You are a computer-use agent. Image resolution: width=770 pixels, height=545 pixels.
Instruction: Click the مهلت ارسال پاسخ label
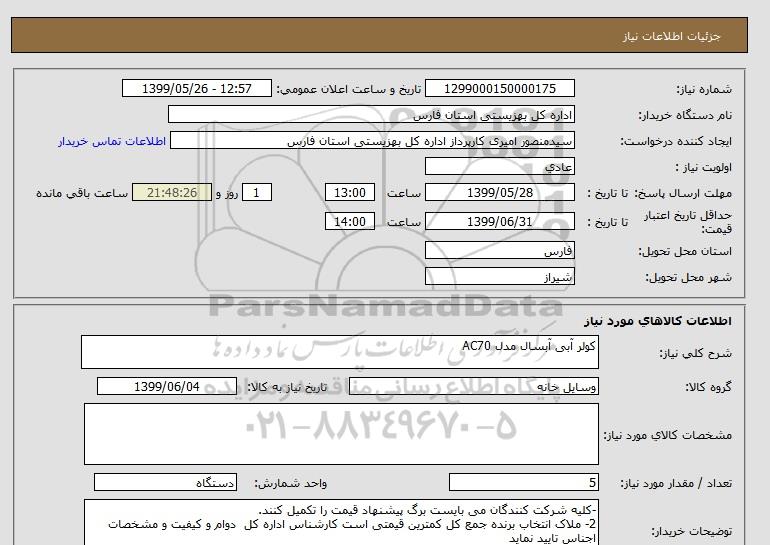(684, 193)
